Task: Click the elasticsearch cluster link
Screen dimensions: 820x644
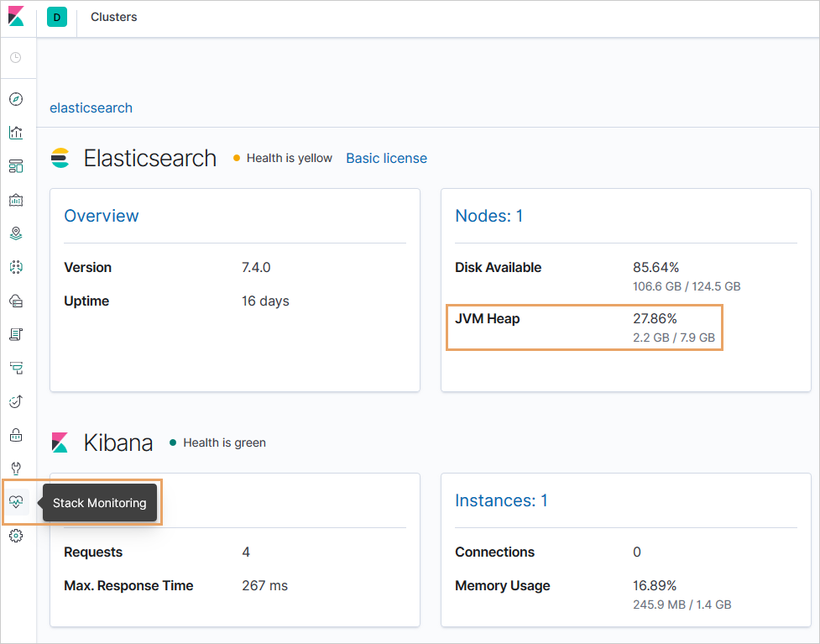Action: tap(91, 107)
